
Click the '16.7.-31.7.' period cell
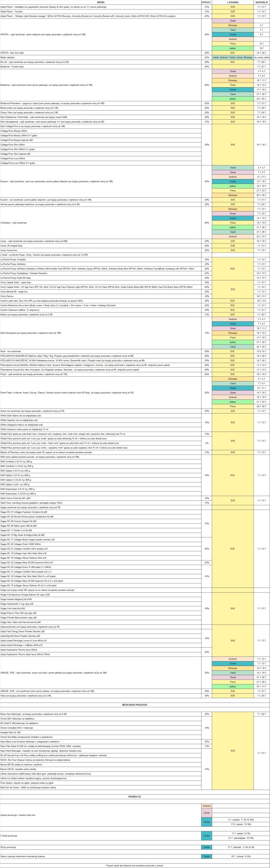click(x=262, y=296)
